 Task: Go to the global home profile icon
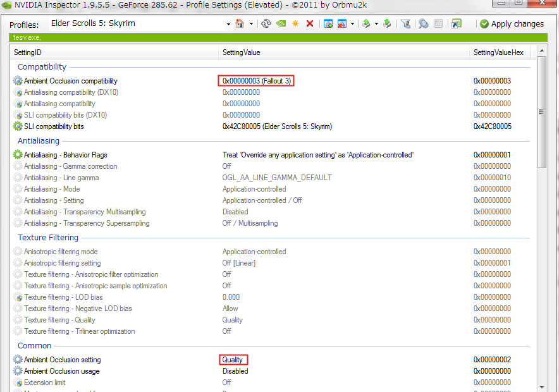240,24
